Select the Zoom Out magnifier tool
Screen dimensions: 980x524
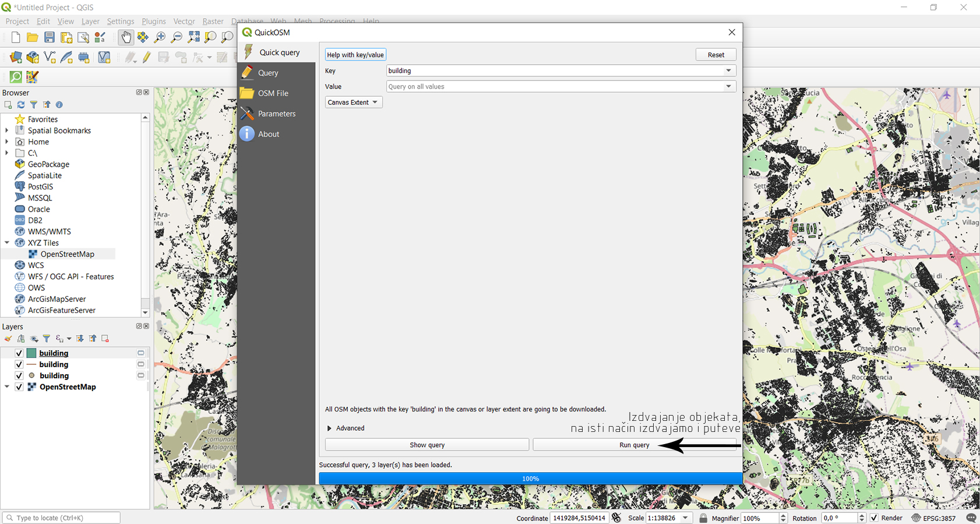(x=177, y=37)
